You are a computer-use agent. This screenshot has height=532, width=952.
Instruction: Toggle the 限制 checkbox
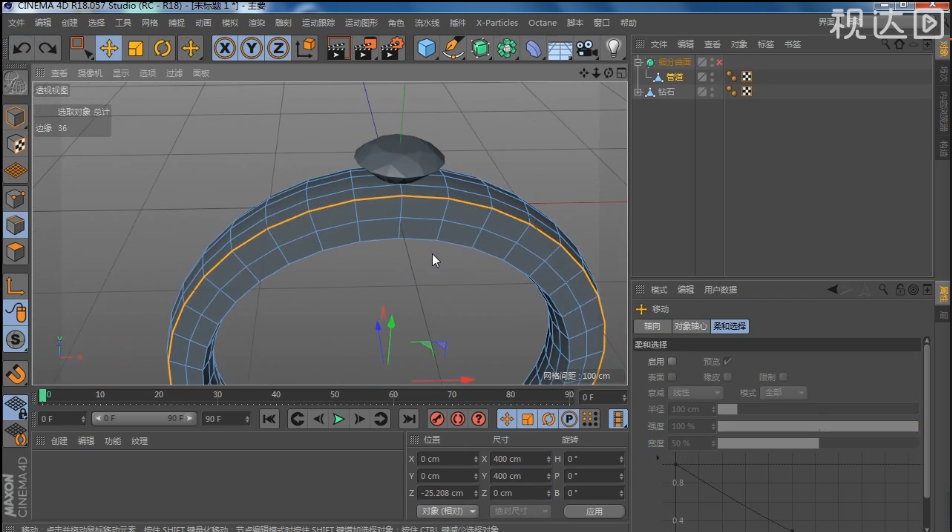[783, 377]
